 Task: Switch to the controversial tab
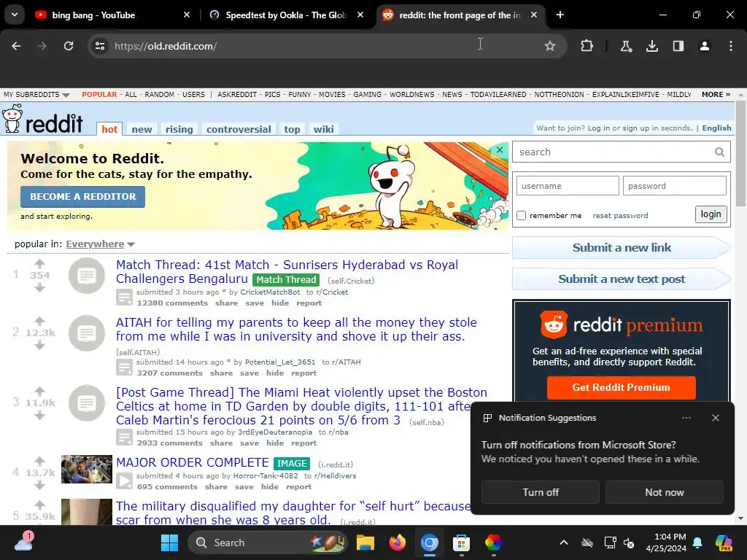tap(239, 129)
